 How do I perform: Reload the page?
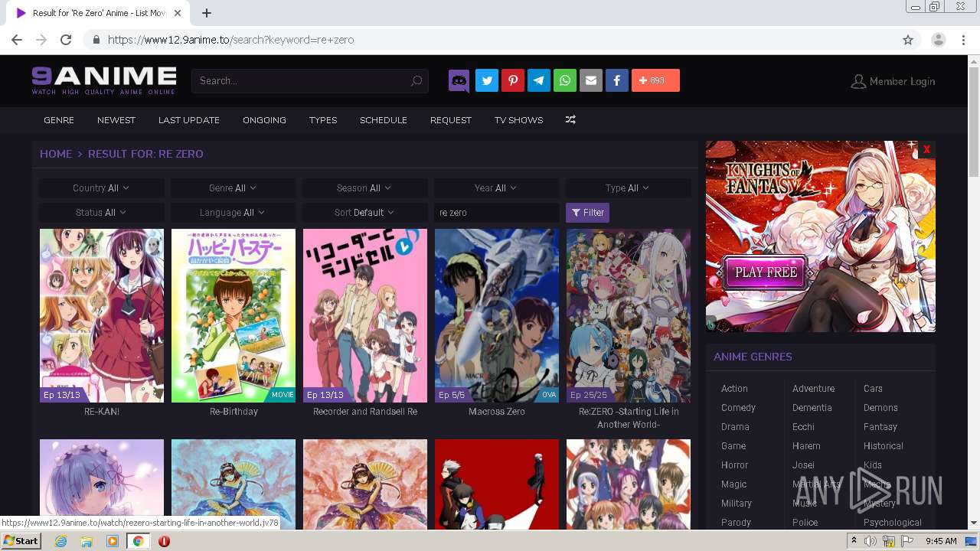click(x=66, y=40)
